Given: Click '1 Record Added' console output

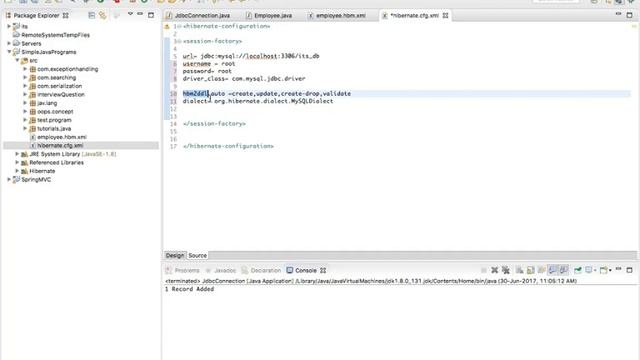Looking at the screenshot, I should pyautogui.click(x=189, y=289).
